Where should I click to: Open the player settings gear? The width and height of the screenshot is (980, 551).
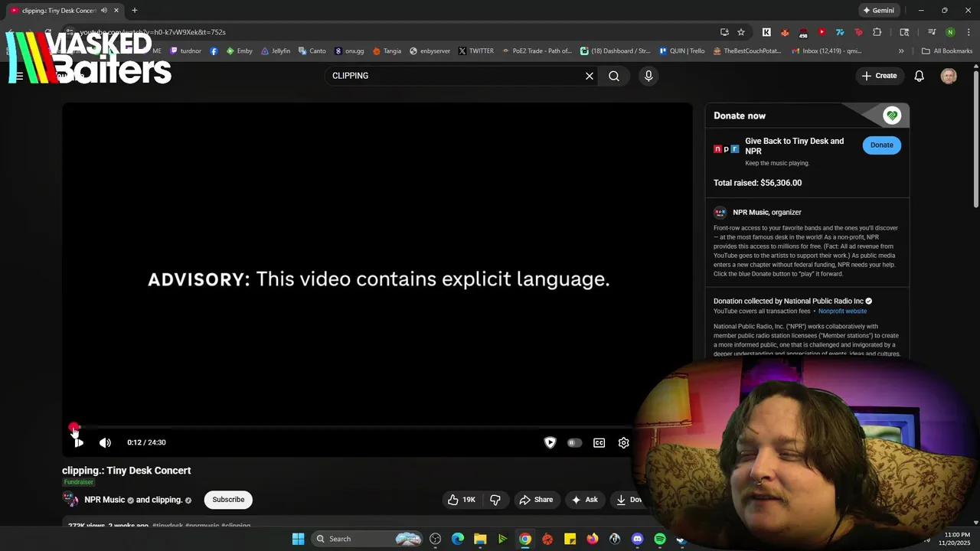tap(624, 442)
